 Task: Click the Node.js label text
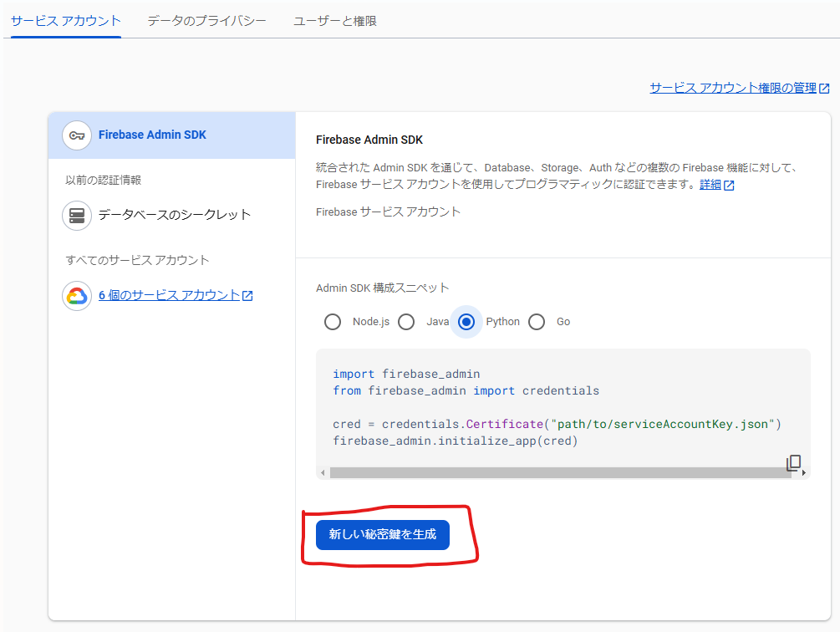[371, 322]
